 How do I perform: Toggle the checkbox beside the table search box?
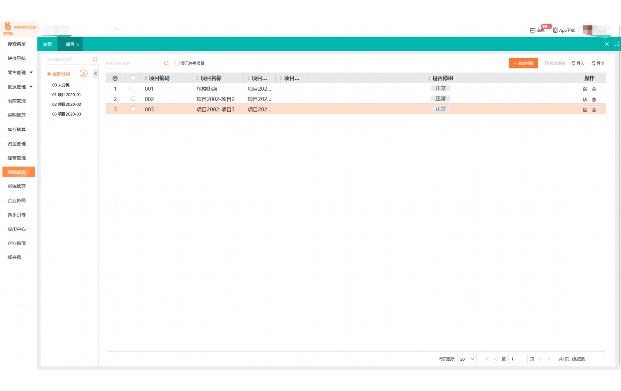pos(177,63)
